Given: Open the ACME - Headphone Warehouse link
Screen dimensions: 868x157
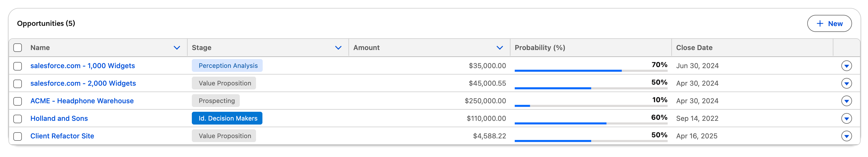Looking at the screenshot, I should point(82,101).
